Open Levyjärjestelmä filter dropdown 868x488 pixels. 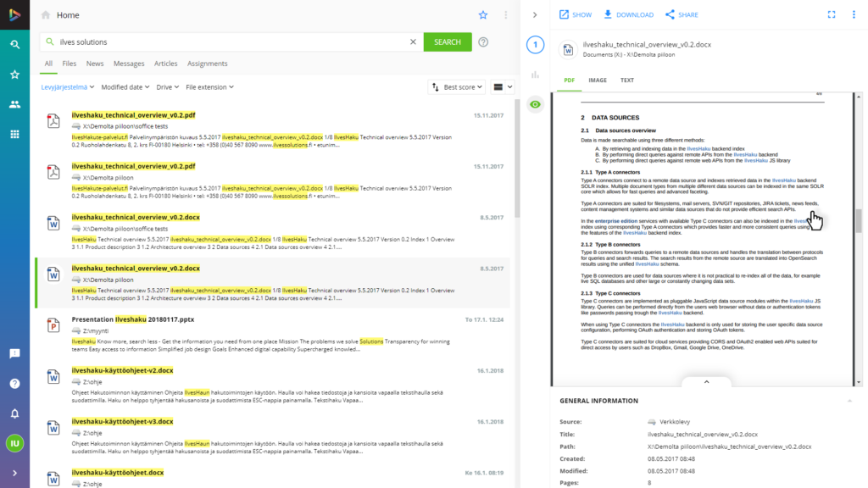68,87
